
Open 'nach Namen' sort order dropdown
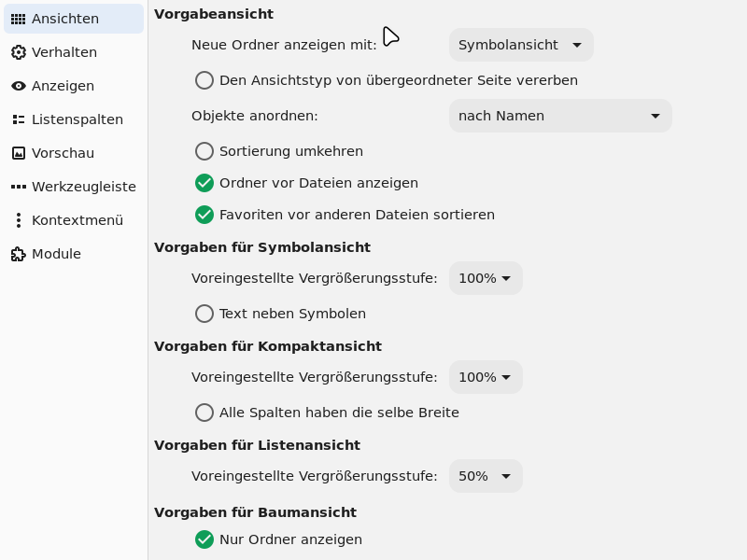coord(559,116)
